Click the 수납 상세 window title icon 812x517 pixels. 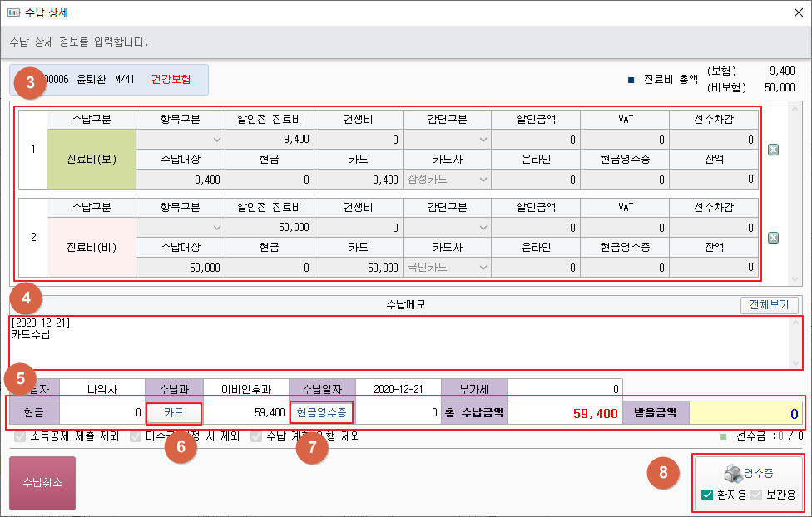12,12
